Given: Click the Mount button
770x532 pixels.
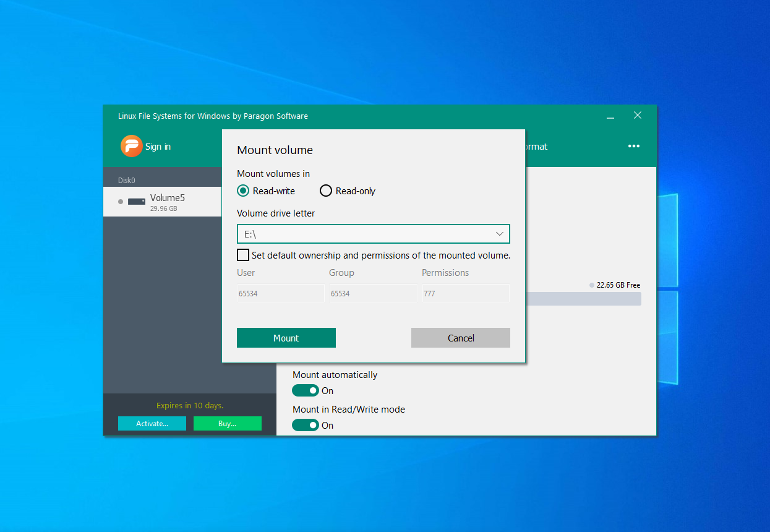Looking at the screenshot, I should pyautogui.click(x=286, y=338).
